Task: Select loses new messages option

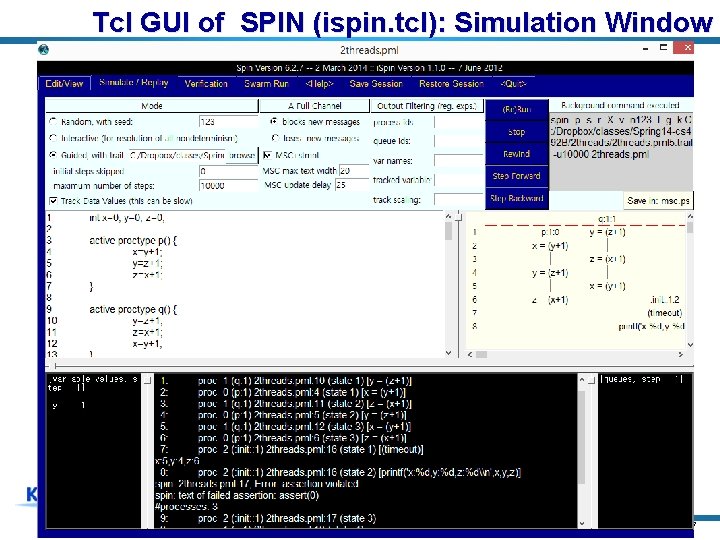Action: pos(275,138)
